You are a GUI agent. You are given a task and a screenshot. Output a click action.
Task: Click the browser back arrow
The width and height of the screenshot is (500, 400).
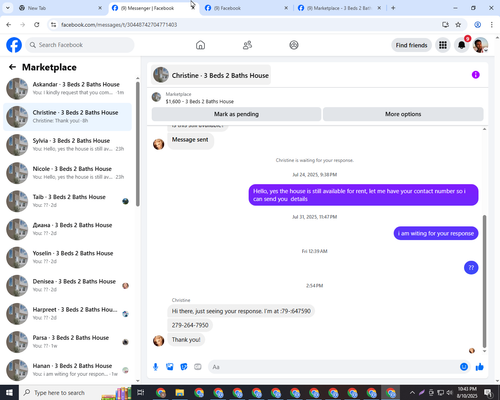click(9, 25)
